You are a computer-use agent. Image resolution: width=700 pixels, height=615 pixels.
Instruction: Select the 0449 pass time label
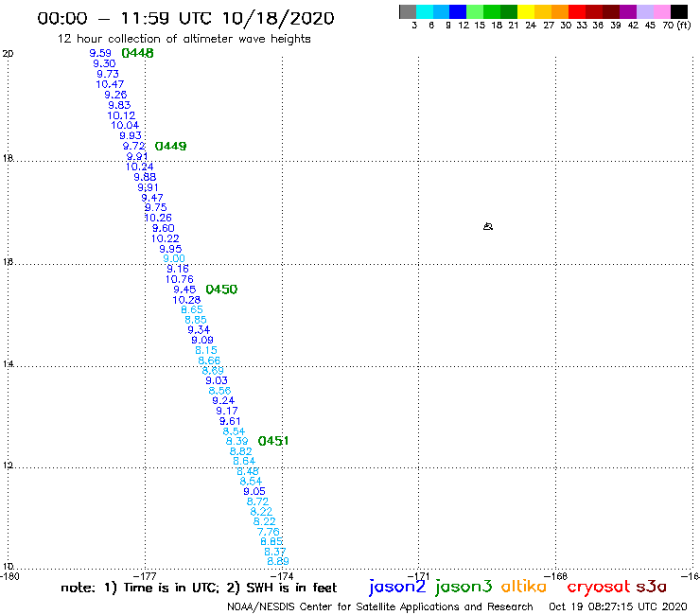[170, 146]
